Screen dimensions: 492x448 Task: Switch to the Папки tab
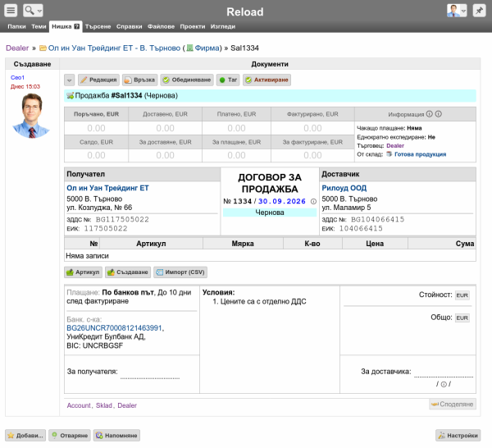pos(16,27)
